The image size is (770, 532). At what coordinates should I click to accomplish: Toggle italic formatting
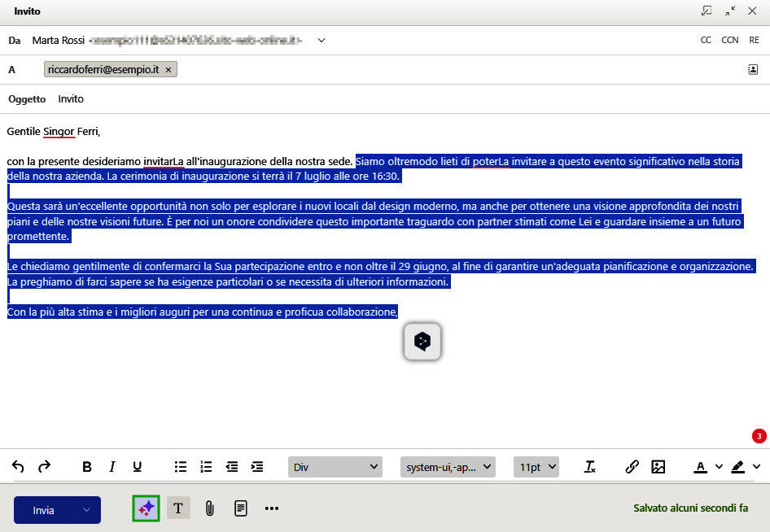[x=112, y=467]
